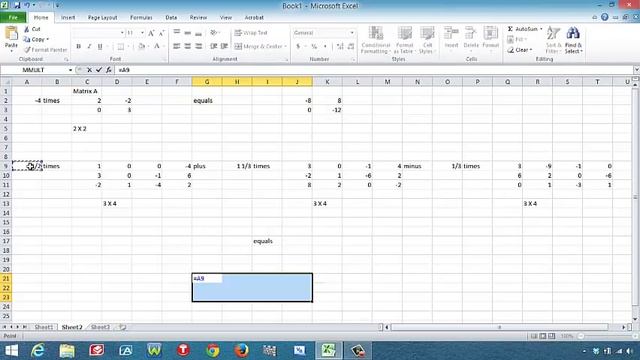Click the Increase Indent icon

pos(224,47)
